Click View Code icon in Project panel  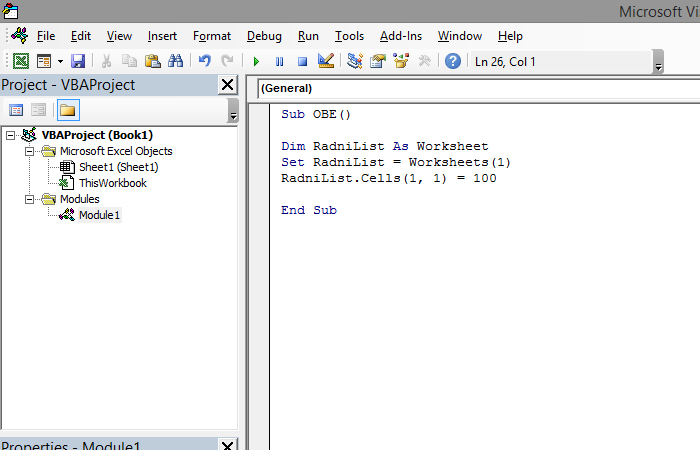click(x=16, y=110)
